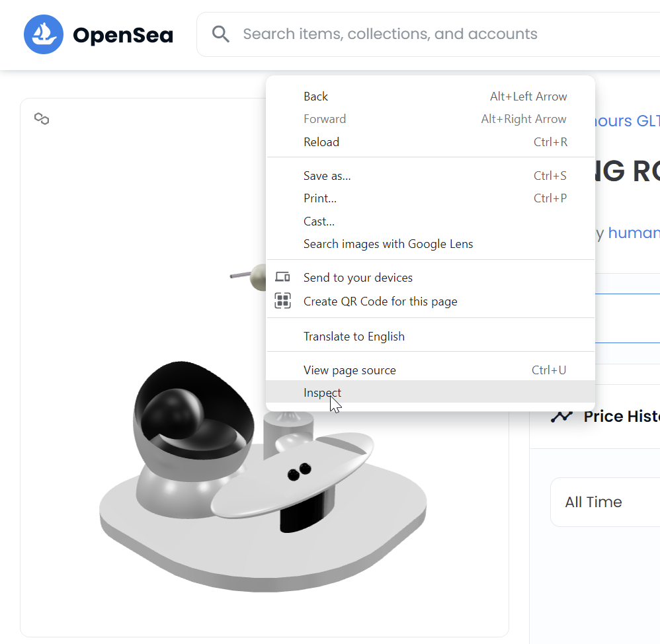Image resolution: width=660 pixels, height=644 pixels.
Task: Choose Forward in the context menu
Action: pyautogui.click(x=430, y=119)
